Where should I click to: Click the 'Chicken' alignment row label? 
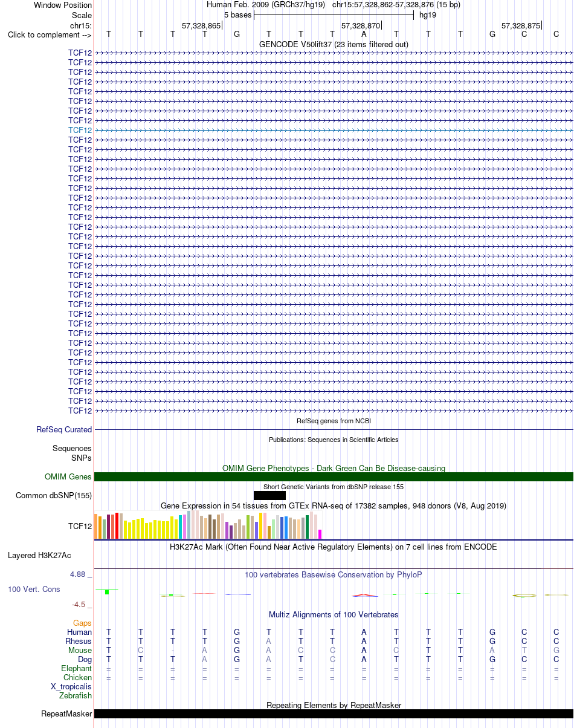pos(78,677)
